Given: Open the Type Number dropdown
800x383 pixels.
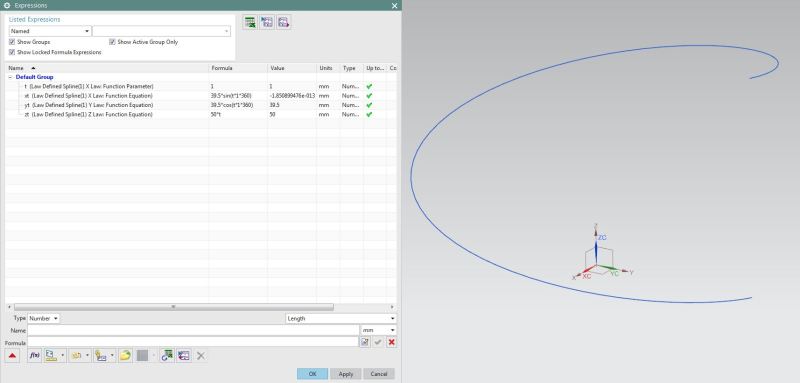Looking at the screenshot, I should [x=43, y=318].
